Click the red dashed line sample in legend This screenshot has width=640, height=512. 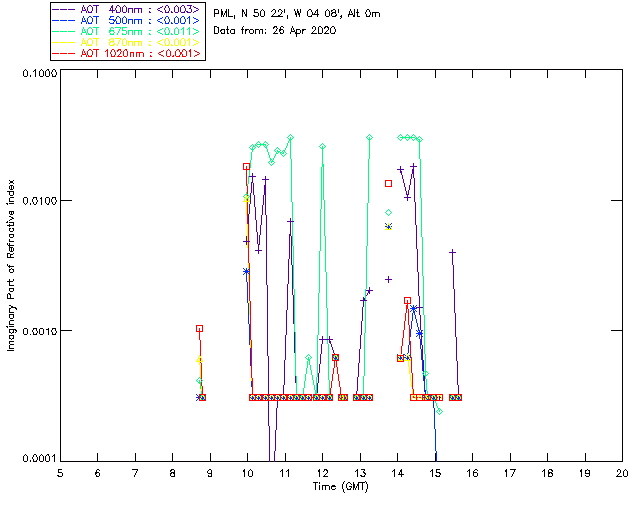[x=64, y=54]
